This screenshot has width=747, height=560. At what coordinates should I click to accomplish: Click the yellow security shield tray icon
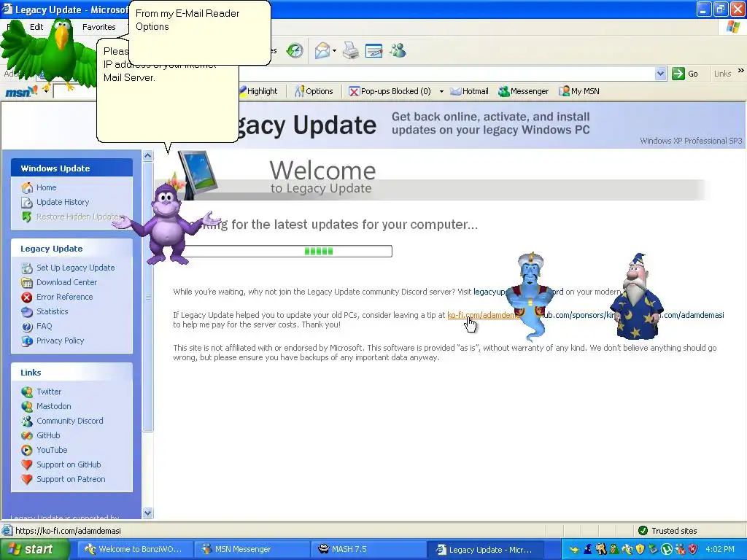(x=640, y=550)
